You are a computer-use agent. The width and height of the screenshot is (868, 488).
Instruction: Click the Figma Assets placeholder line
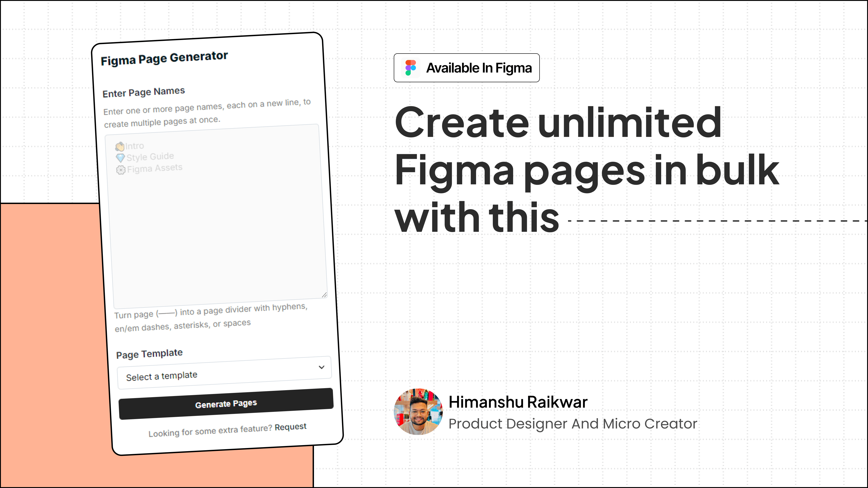pyautogui.click(x=149, y=168)
